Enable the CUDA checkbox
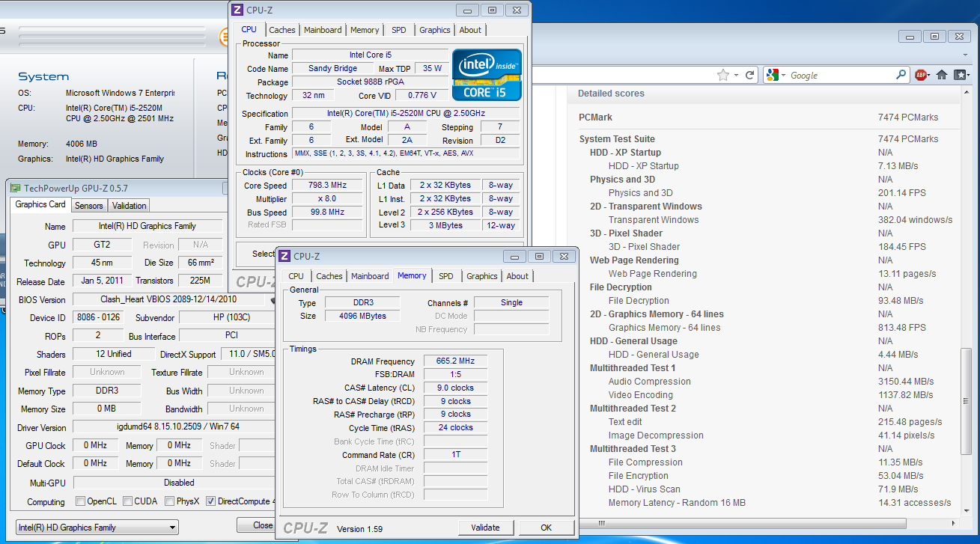Viewport: 980px width, 544px height. tap(128, 501)
